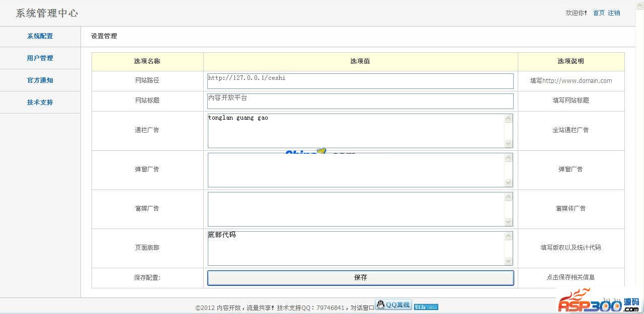Click the ©2012 内容开放 footer text
The height and width of the screenshot is (314, 644).
[219, 308]
